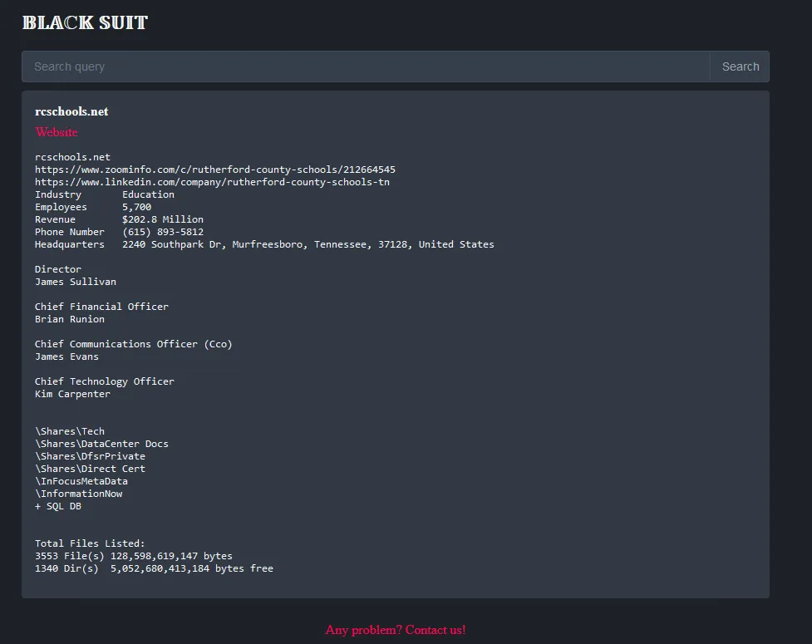The image size is (812, 644).
Task: Click the Headquarters address line
Action: [x=264, y=244]
